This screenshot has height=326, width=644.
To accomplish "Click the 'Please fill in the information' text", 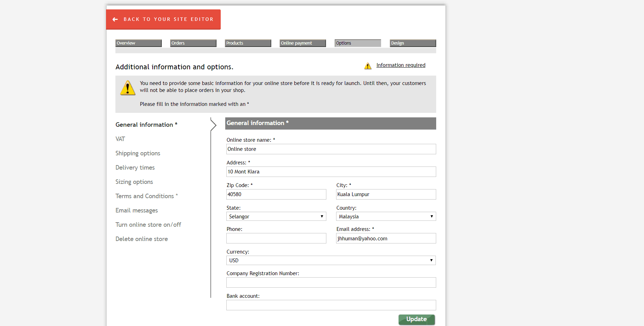I will pyautogui.click(x=194, y=104).
